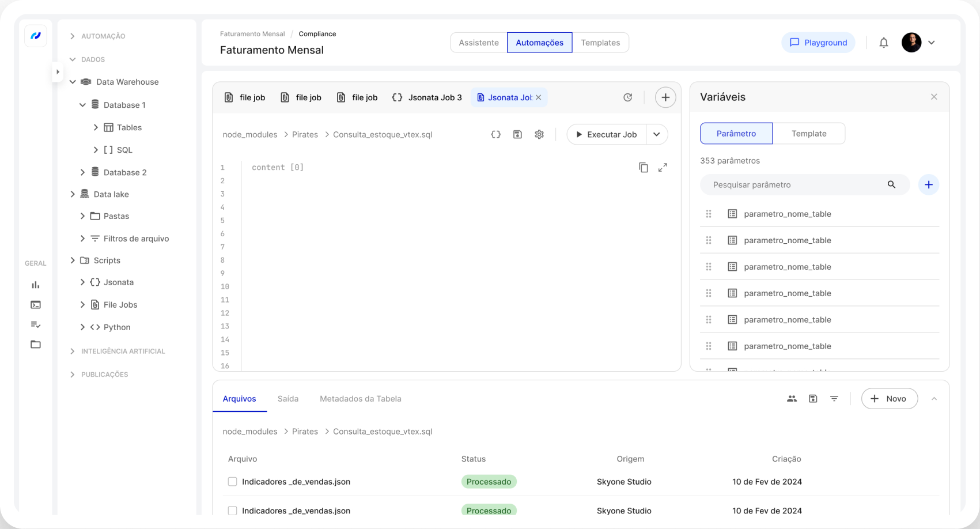Expand the code editor to fullscreen
The width and height of the screenshot is (980, 529).
pyautogui.click(x=663, y=168)
